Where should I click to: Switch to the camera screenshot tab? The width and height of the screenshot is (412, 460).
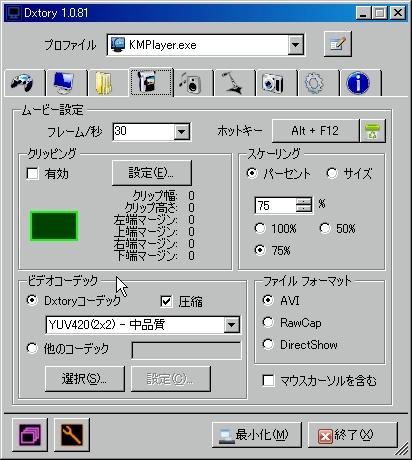277,83
